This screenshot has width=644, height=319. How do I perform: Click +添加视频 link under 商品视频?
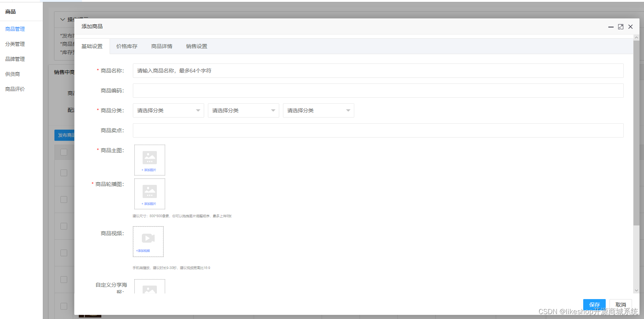[143, 251]
